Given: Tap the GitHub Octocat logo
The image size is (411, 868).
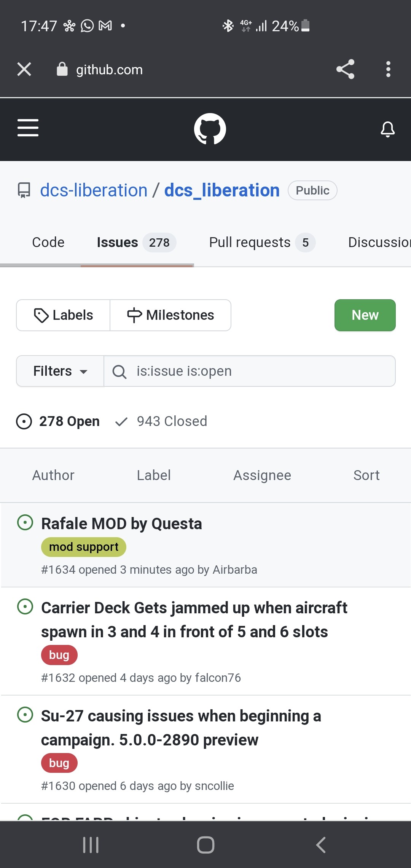Looking at the screenshot, I should 210,129.
